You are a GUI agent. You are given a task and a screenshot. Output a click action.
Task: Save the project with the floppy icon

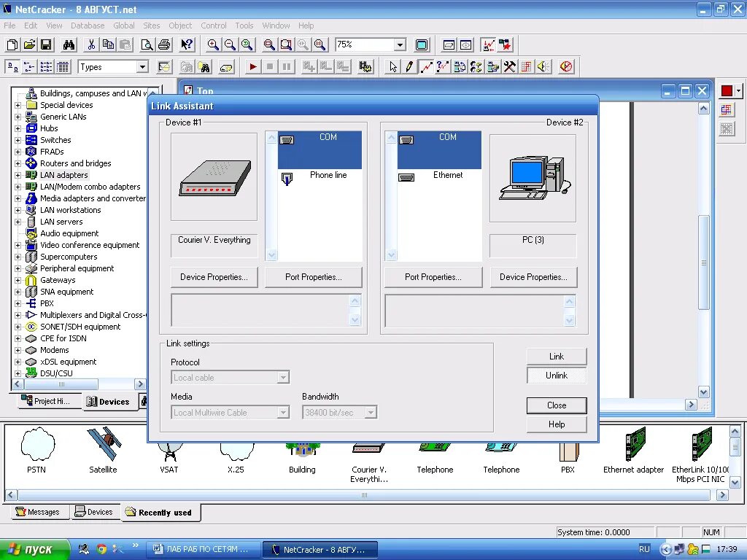click(x=46, y=44)
